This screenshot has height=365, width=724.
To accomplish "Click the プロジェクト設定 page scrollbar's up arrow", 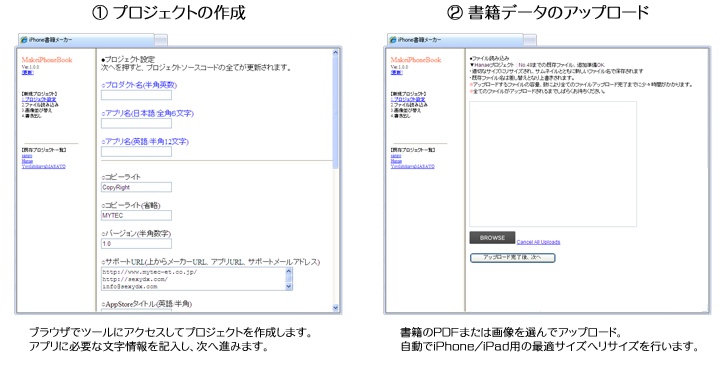I will tap(336, 52).
